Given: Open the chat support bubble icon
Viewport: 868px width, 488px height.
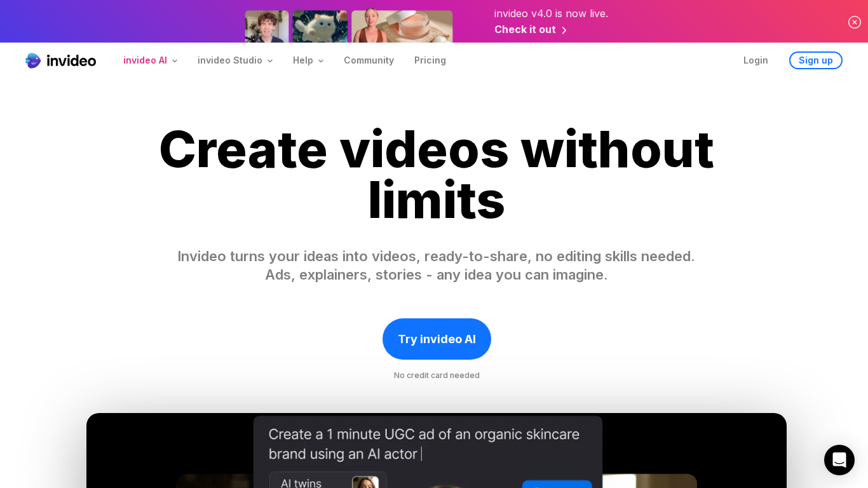Looking at the screenshot, I should pyautogui.click(x=839, y=460).
